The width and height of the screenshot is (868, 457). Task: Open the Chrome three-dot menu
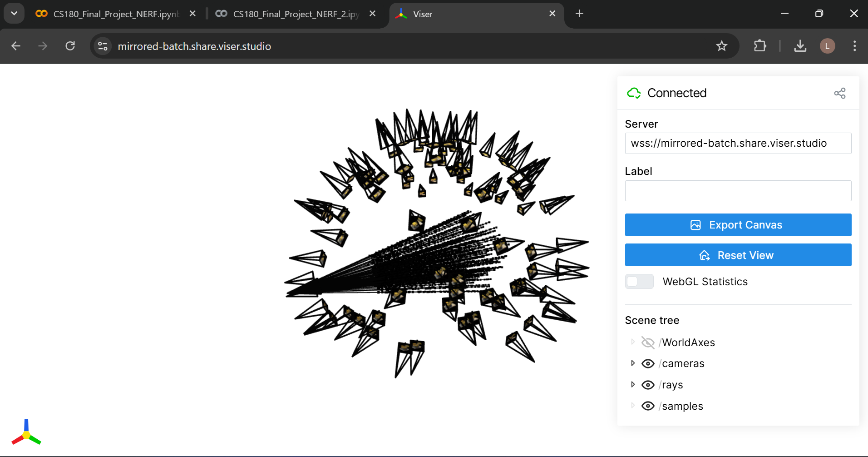[x=854, y=46]
